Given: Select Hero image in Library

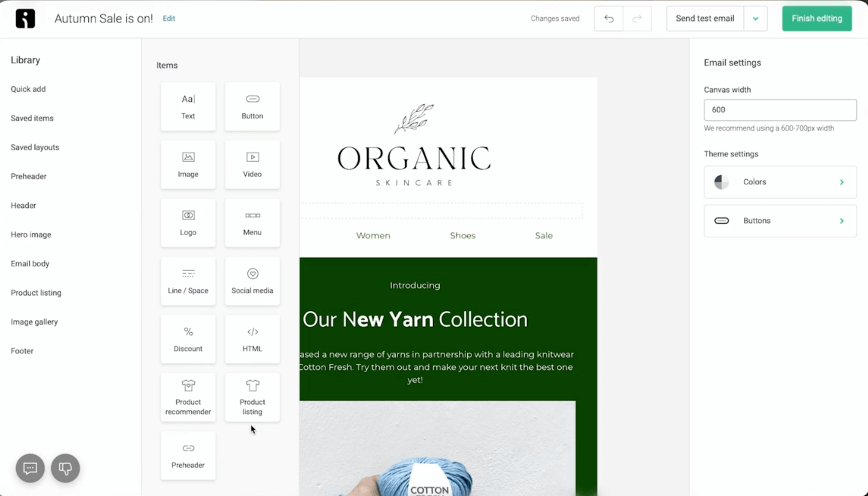Looking at the screenshot, I should [31, 235].
